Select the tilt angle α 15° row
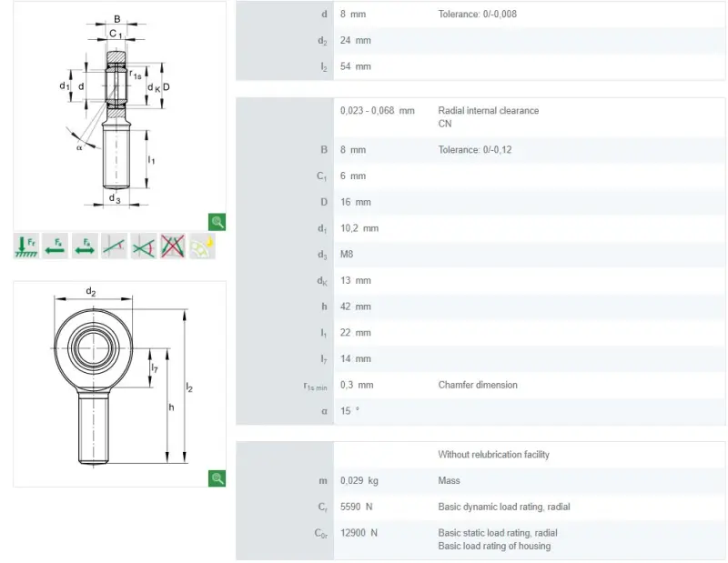Image resolution: width=728 pixels, height=563 pixels. coord(480,411)
